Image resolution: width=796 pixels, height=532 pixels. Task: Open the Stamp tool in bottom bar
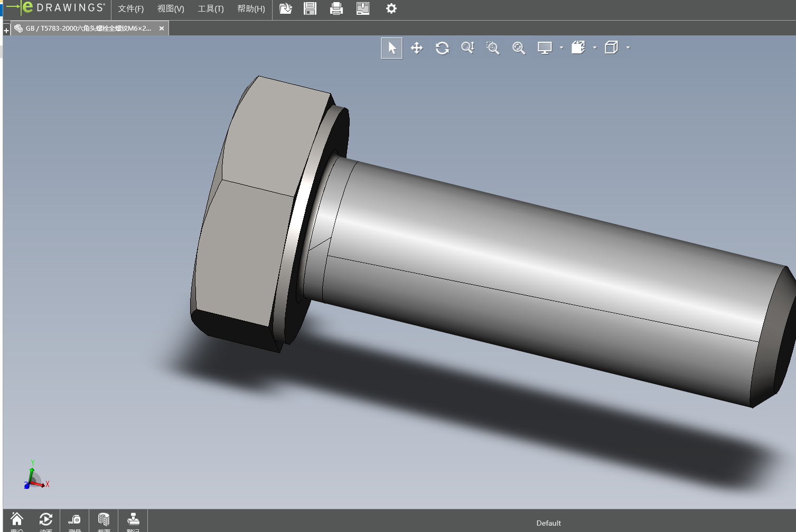[x=133, y=521]
